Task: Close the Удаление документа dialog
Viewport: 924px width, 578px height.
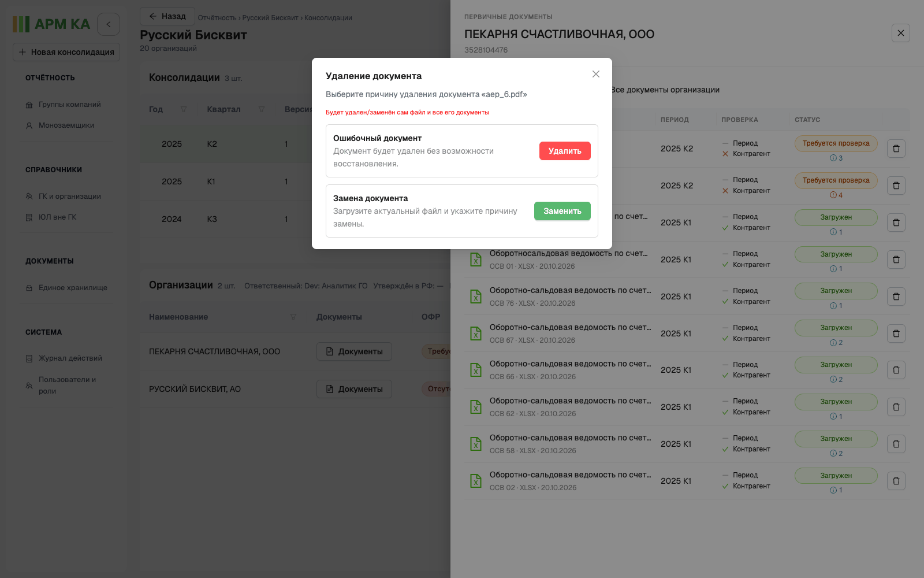Action: 596,74
